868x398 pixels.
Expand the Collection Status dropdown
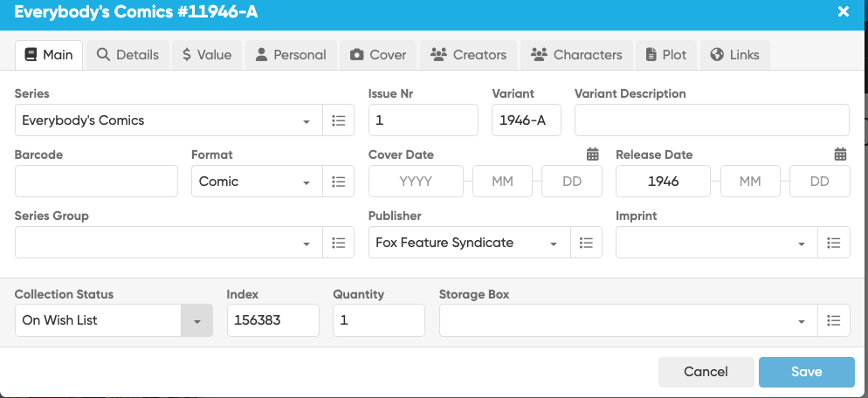point(196,321)
